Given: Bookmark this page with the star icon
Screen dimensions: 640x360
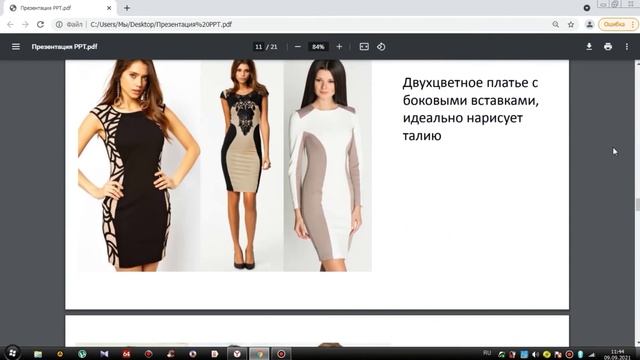Looking at the screenshot, I should (571, 24).
